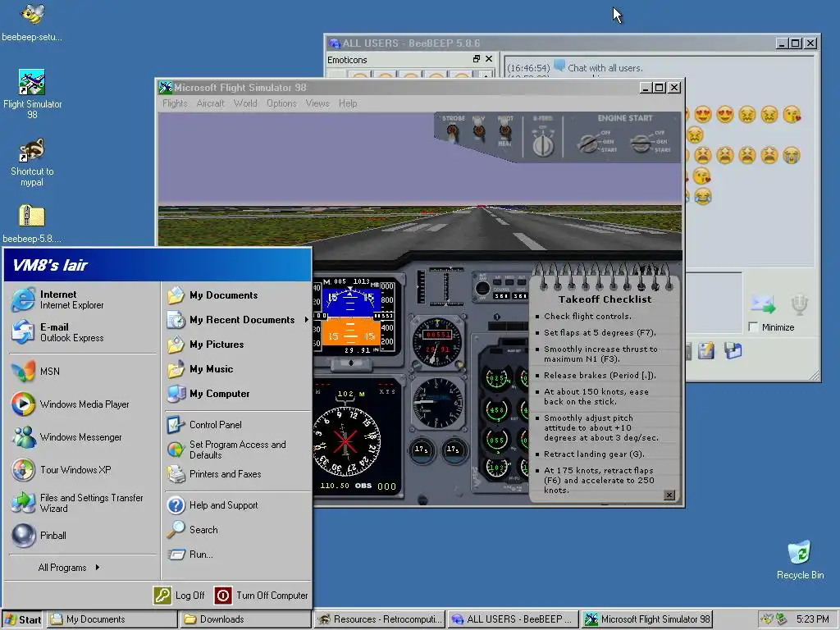Flip the PITOT HEAT switch in cockpit

pyautogui.click(x=504, y=130)
